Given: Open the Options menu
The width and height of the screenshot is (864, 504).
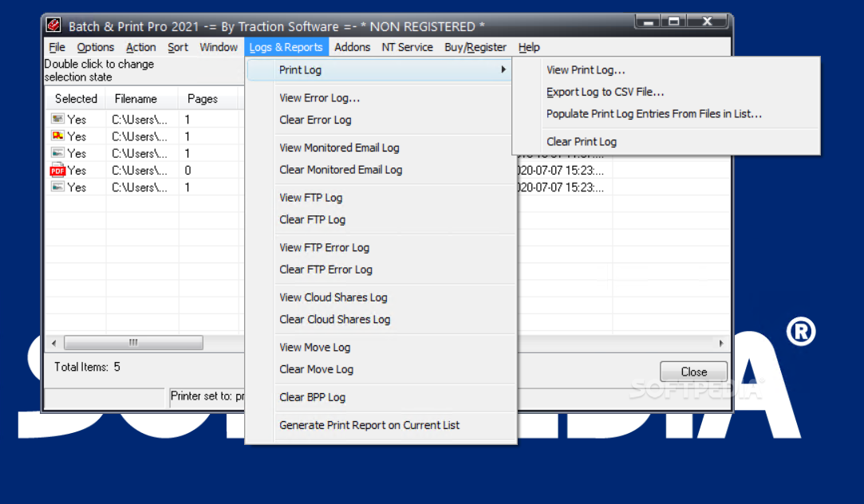Looking at the screenshot, I should point(95,47).
